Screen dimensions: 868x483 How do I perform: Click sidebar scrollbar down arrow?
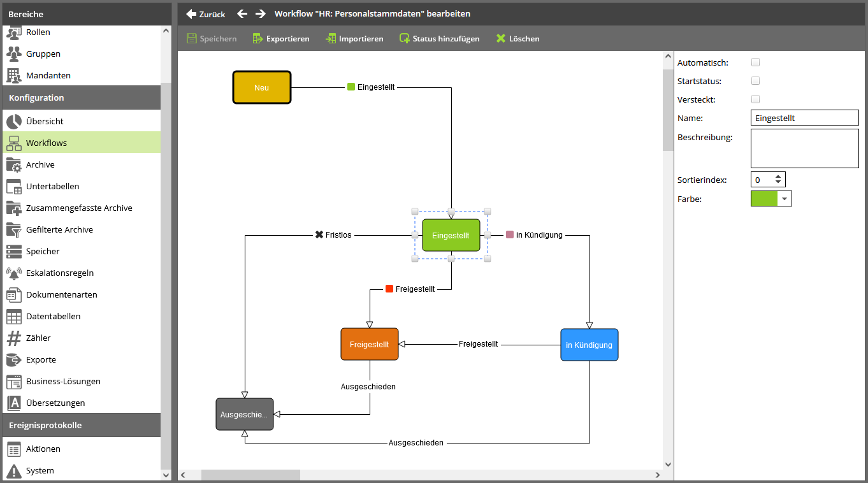click(x=166, y=475)
